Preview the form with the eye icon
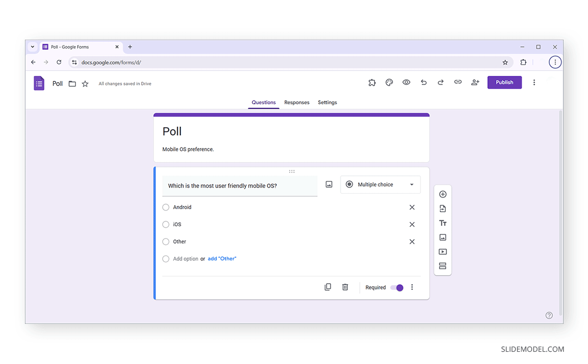This screenshot has width=588, height=364. point(406,82)
